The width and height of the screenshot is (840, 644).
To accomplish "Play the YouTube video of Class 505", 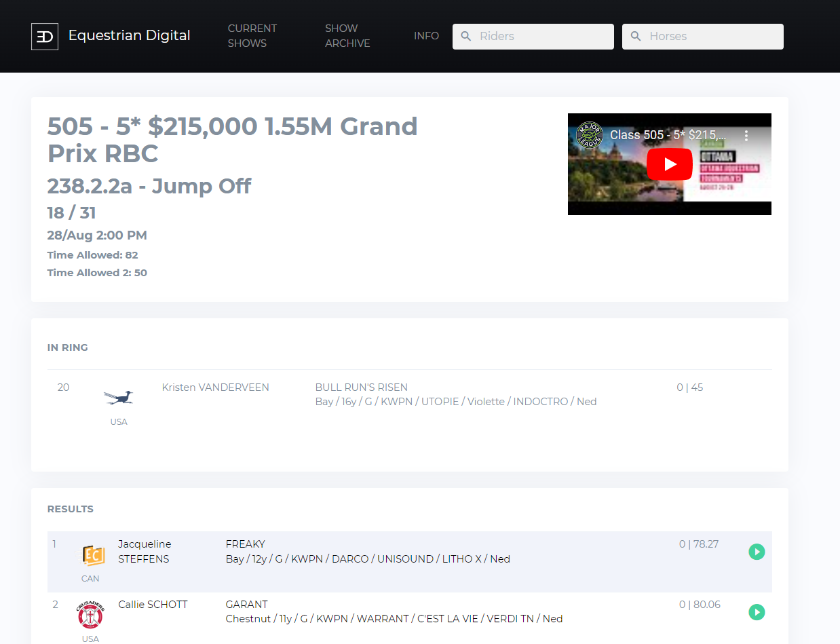I will pyautogui.click(x=670, y=164).
